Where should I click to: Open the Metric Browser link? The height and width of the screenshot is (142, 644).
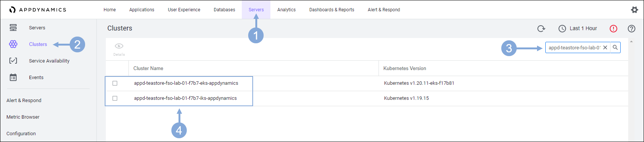tap(23, 117)
